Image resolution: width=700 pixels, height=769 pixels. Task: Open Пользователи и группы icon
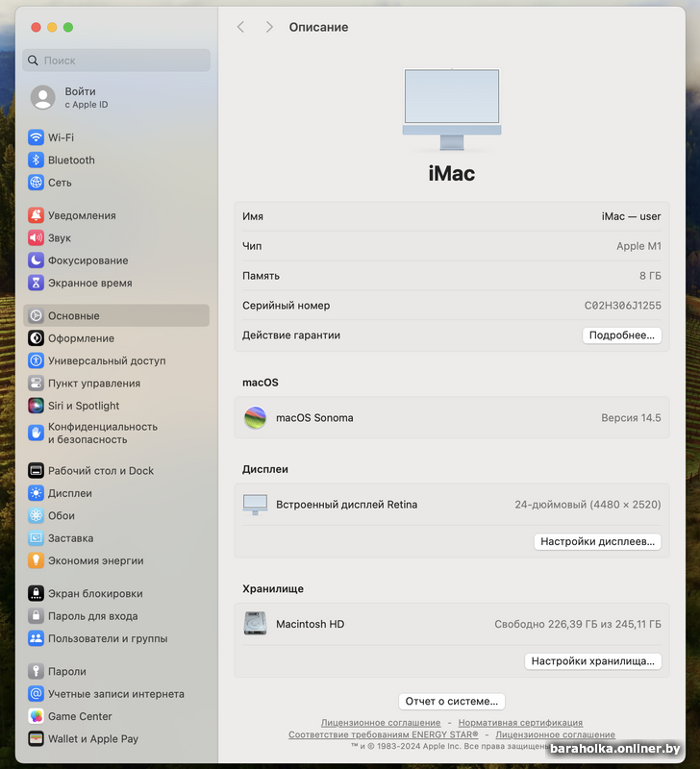coord(36,638)
